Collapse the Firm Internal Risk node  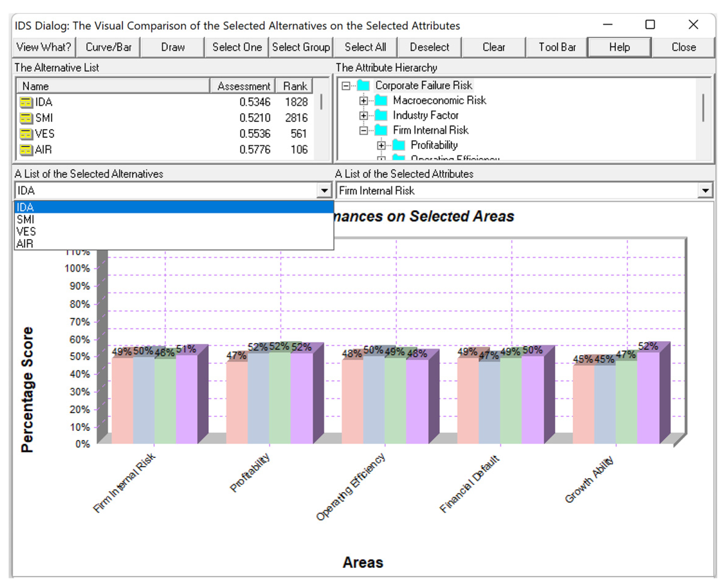363,131
